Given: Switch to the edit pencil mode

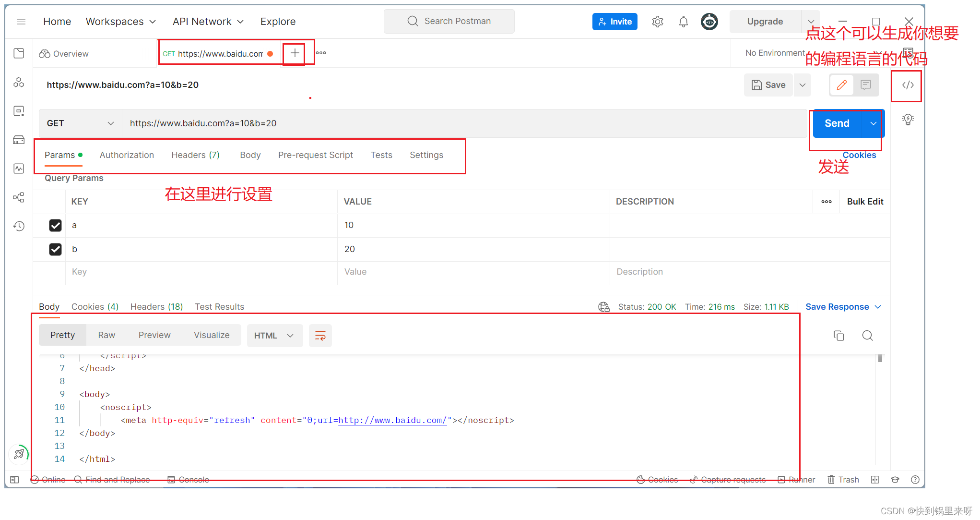Looking at the screenshot, I should (x=842, y=85).
